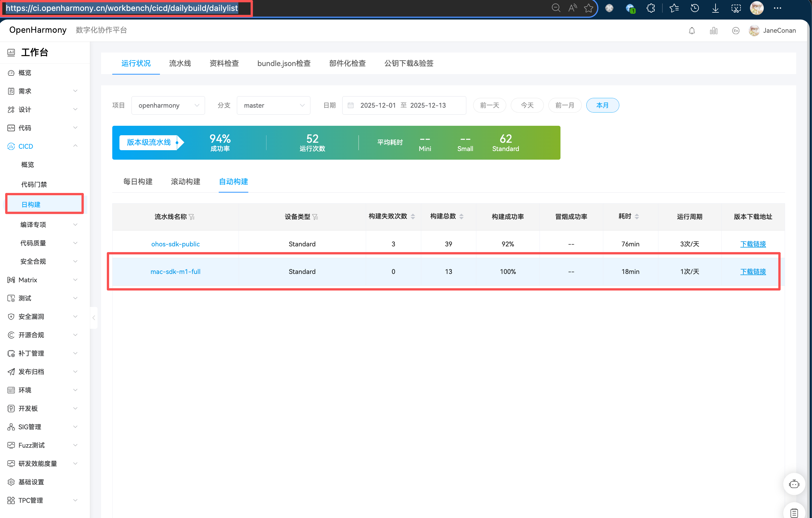This screenshot has height=518, width=812.
Task: Collapse sidebar using the side handle
Action: [x=94, y=318]
